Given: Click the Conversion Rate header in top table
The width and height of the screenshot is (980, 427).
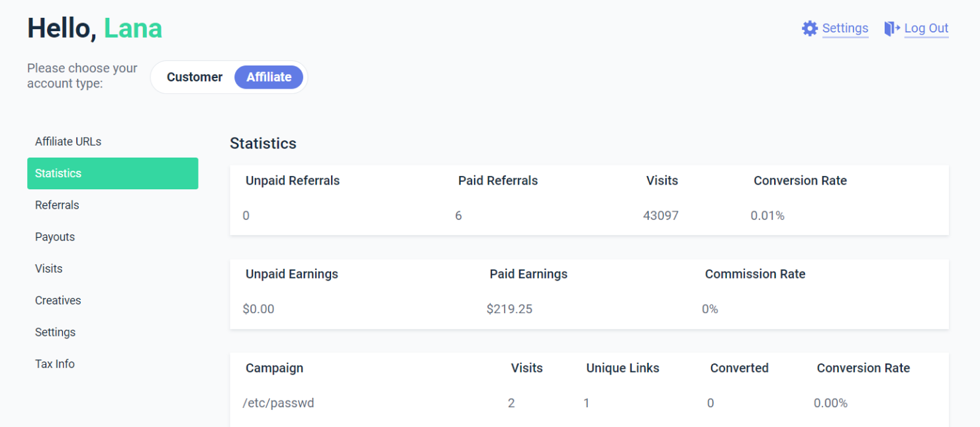Looking at the screenshot, I should (x=800, y=181).
